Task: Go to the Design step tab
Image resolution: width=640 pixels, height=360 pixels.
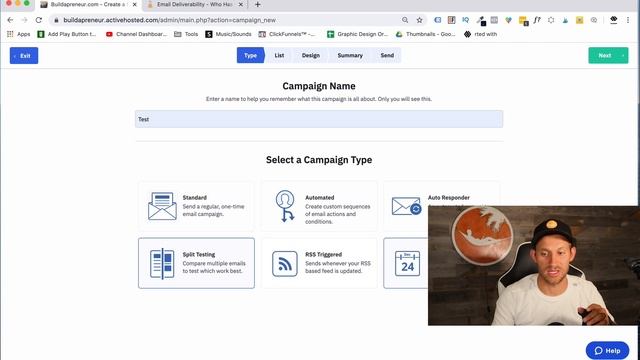Action: pos(311,56)
